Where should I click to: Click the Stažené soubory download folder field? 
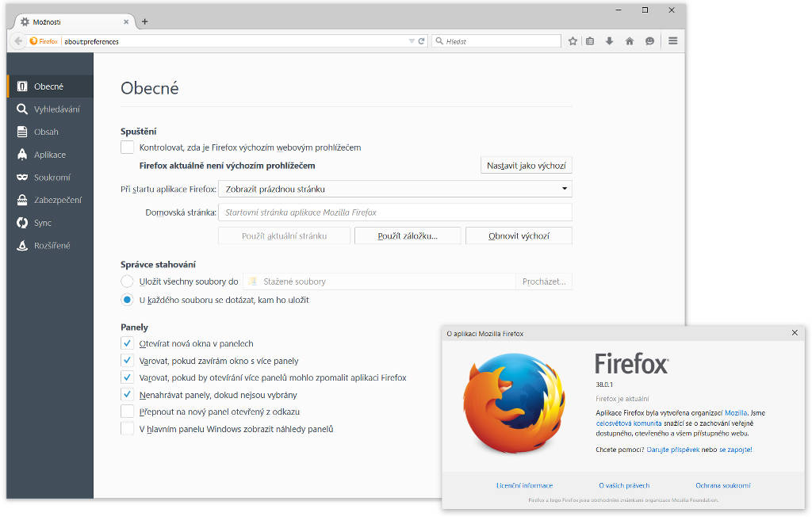(x=380, y=281)
